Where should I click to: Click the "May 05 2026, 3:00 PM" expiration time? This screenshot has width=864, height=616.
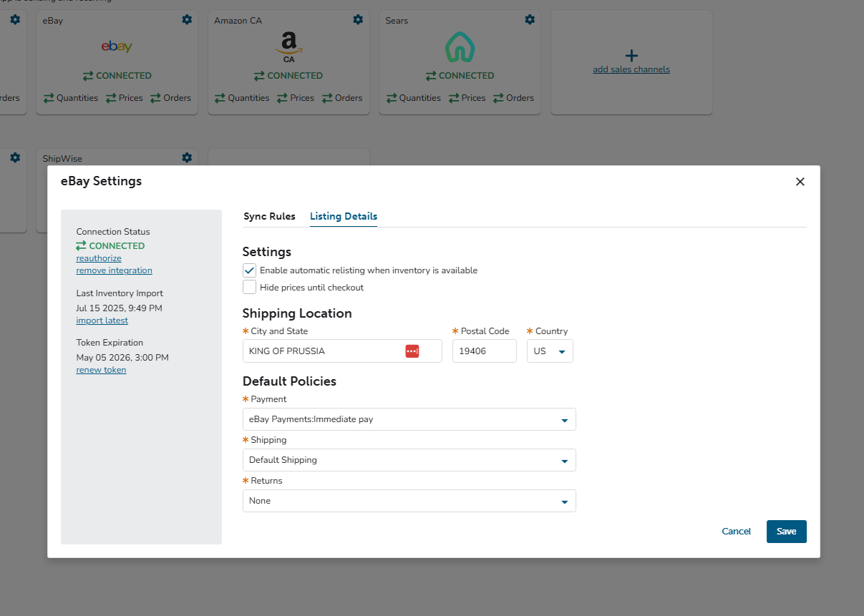pos(122,358)
